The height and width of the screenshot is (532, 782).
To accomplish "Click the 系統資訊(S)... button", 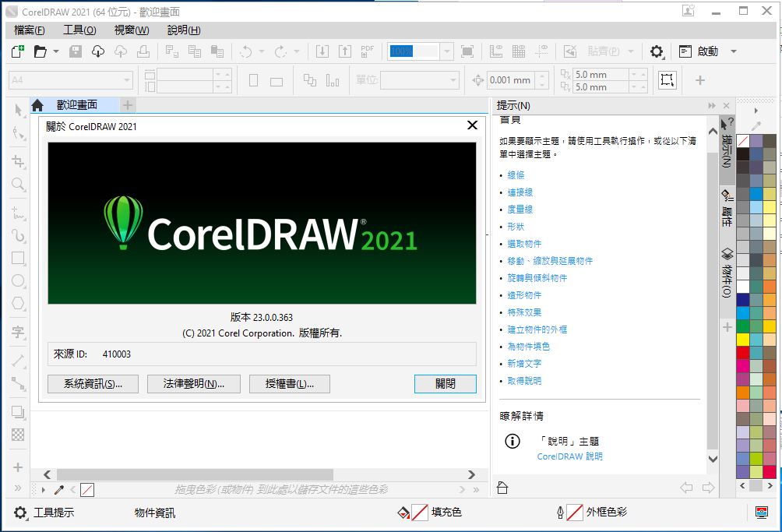I will click(93, 384).
